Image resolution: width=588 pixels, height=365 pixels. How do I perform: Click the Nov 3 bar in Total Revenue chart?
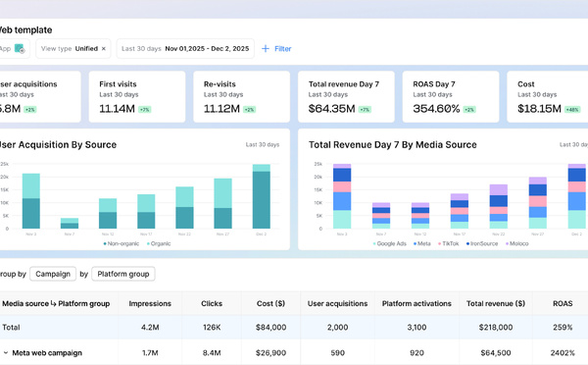pos(342,196)
